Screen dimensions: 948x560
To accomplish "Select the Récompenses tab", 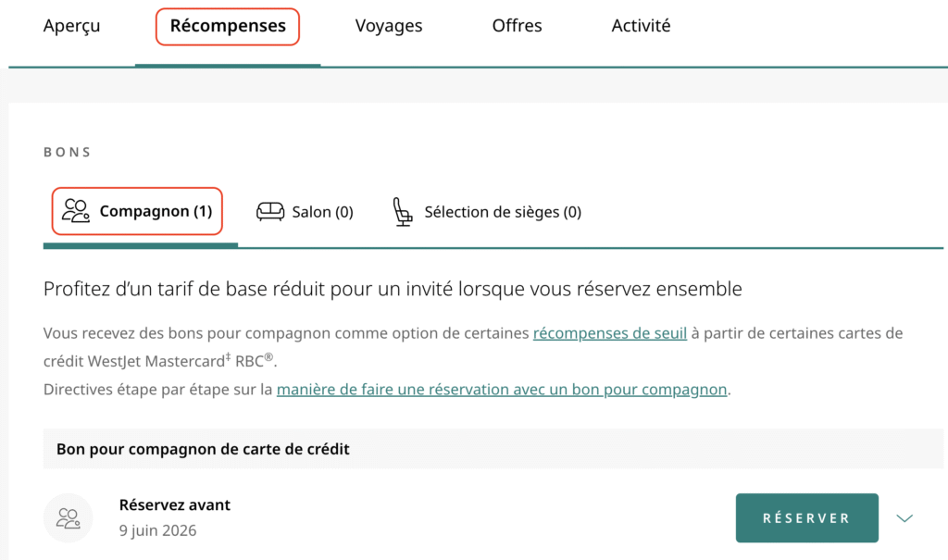I will tap(228, 26).
